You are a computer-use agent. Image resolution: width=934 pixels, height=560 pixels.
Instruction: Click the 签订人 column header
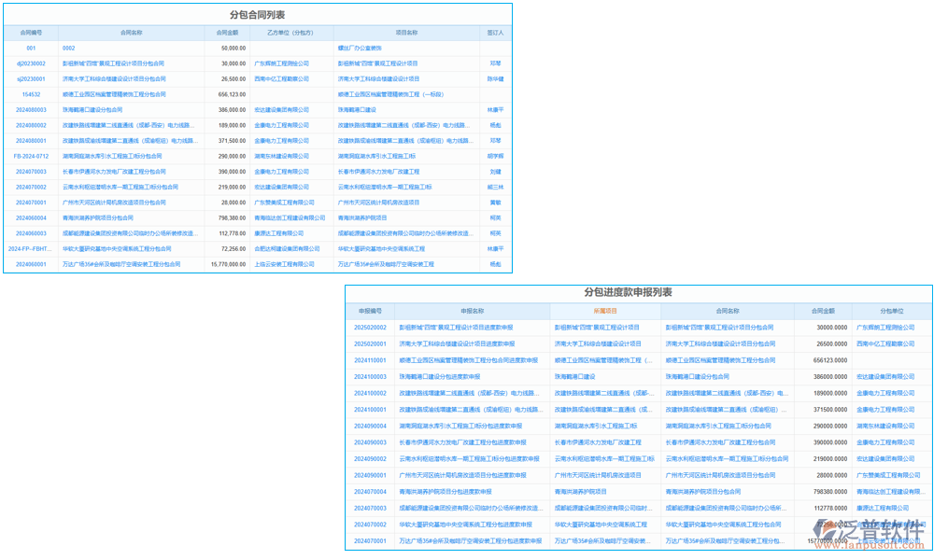(495, 32)
